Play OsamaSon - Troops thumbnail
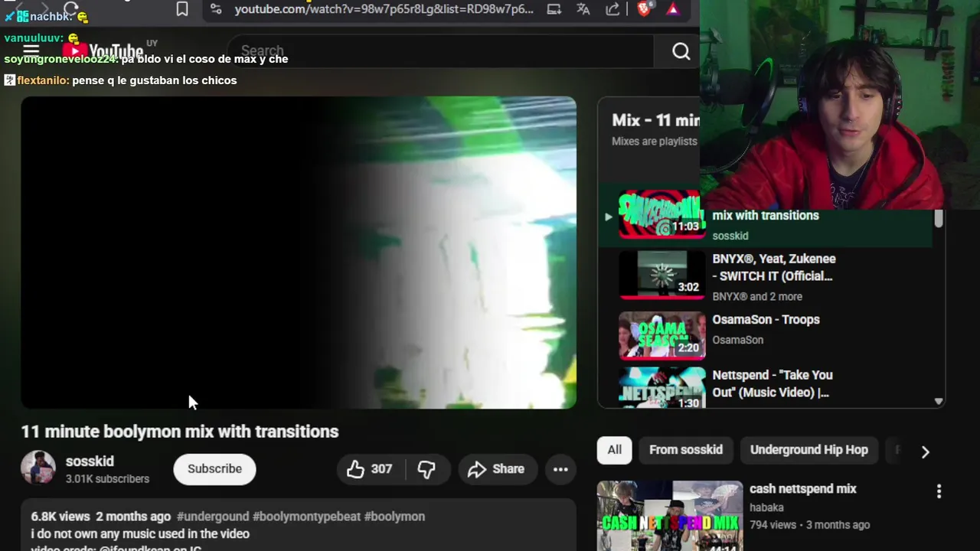This screenshot has width=980, height=551. [662, 335]
